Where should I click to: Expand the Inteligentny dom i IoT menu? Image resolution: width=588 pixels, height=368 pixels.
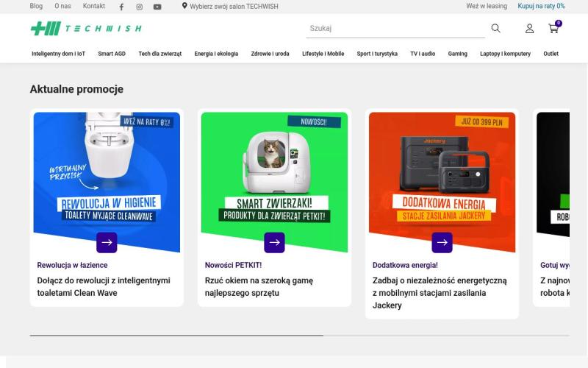point(58,54)
